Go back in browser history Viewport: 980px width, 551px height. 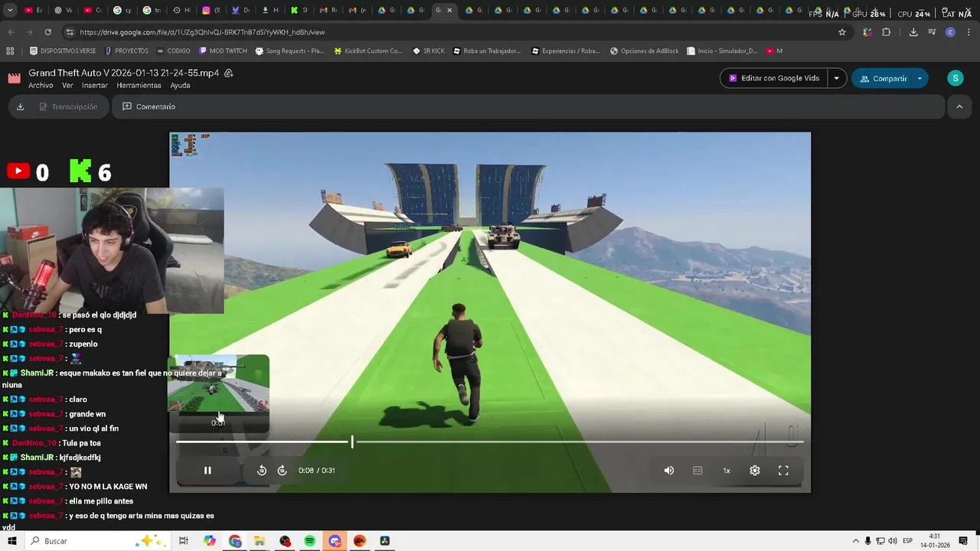(11, 32)
